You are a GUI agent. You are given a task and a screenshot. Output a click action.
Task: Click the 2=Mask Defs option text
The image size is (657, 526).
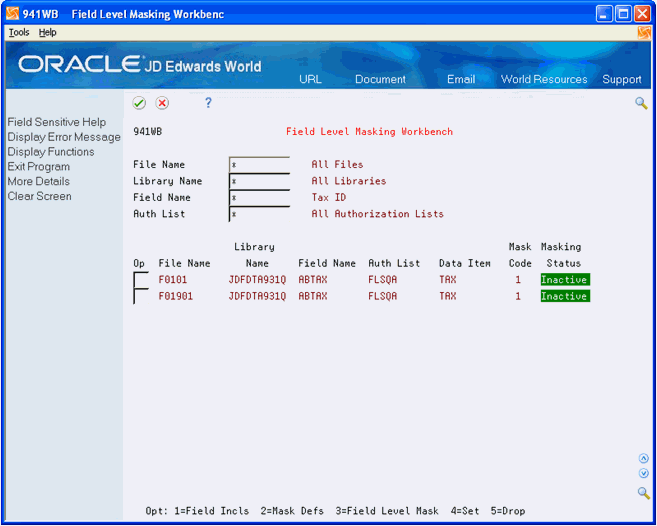click(x=292, y=511)
